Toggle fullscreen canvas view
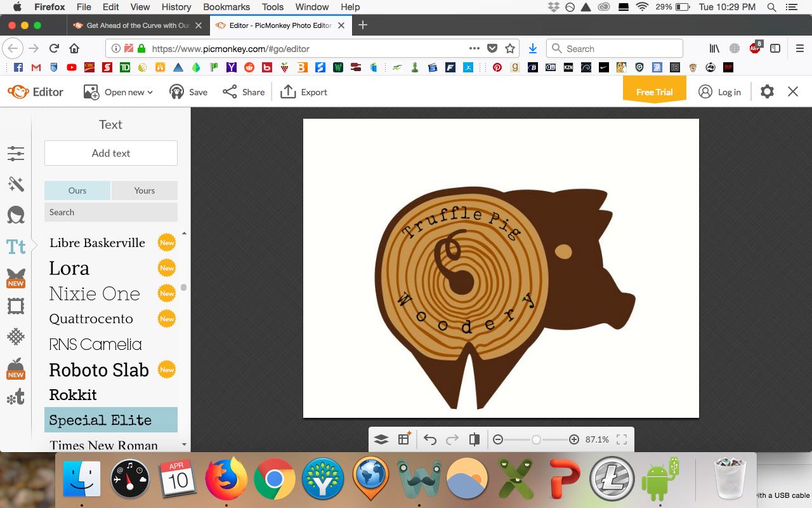812x508 pixels. (x=622, y=439)
